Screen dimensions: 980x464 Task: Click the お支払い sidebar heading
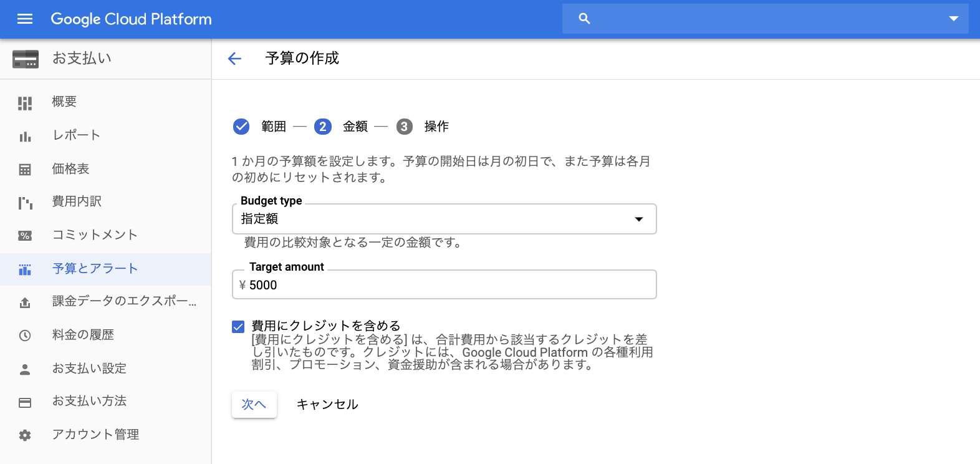(82, 58)
